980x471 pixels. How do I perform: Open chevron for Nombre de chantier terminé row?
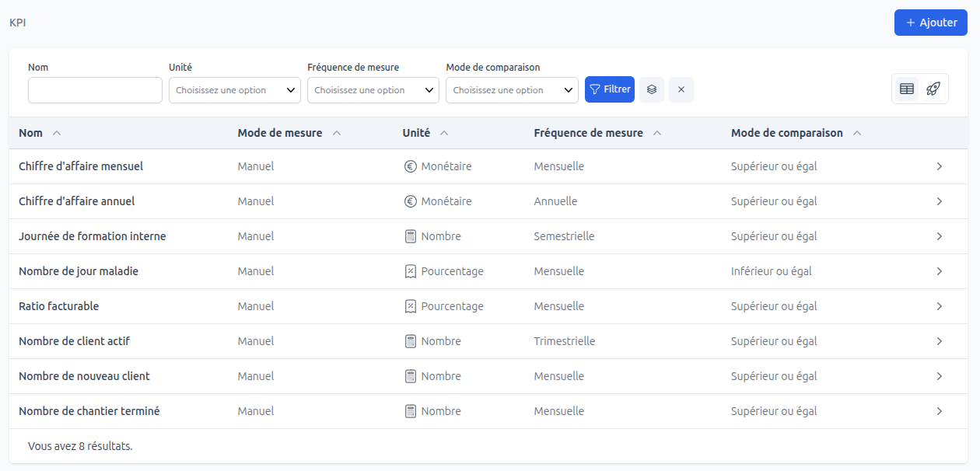click(x=940, y=411)
